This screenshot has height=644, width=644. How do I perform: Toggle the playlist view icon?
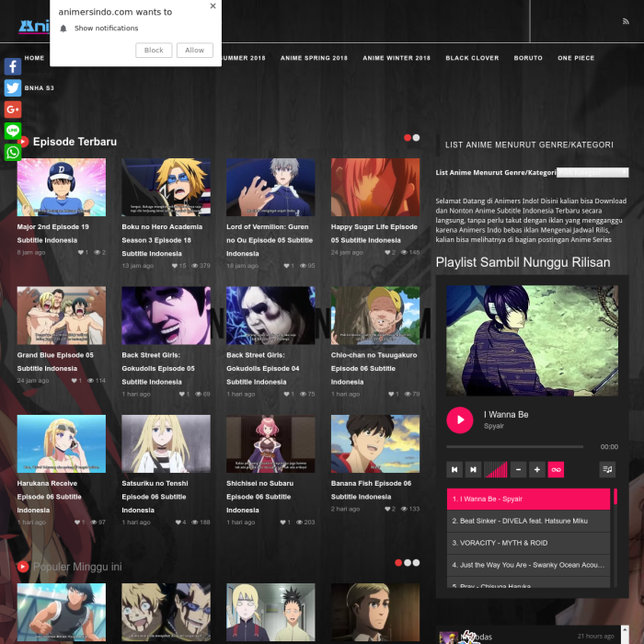point(607,469)
